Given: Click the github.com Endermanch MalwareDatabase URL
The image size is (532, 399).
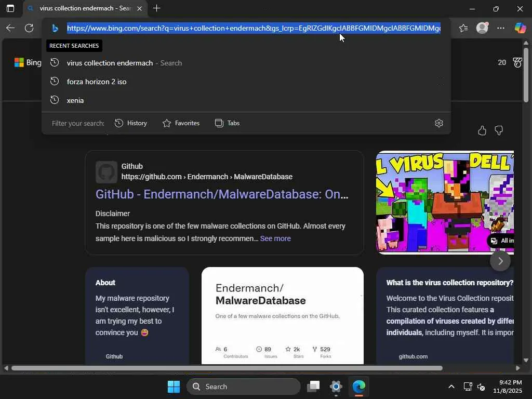Looking at the screenshot, I should [x=207, y=177].
